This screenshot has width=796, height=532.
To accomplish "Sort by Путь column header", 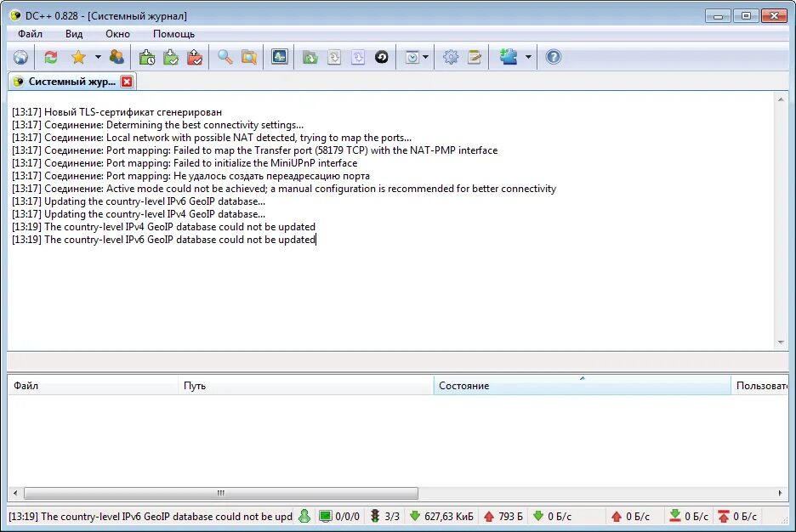I will pyautogui.click(x=305, y=386).
